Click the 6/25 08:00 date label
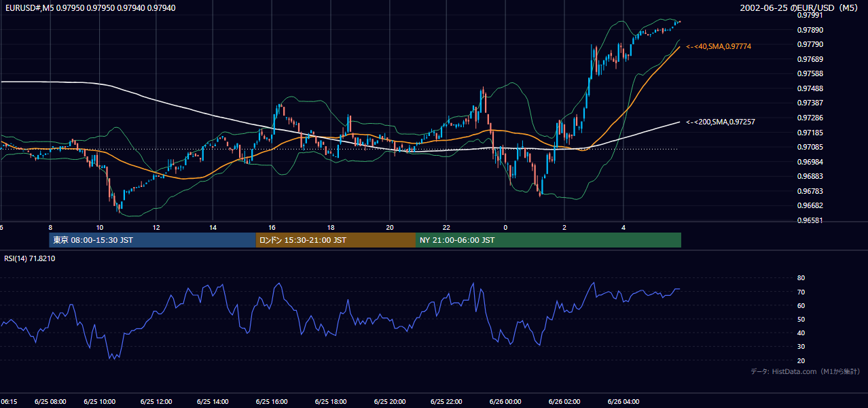Viewport: 868px width, 408px height. coord(50,402)
